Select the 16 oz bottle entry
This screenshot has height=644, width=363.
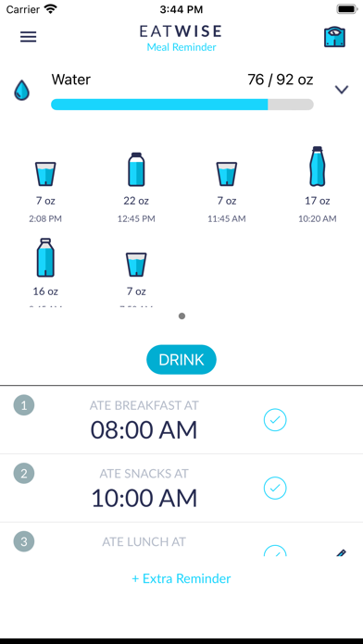point(45,271)
